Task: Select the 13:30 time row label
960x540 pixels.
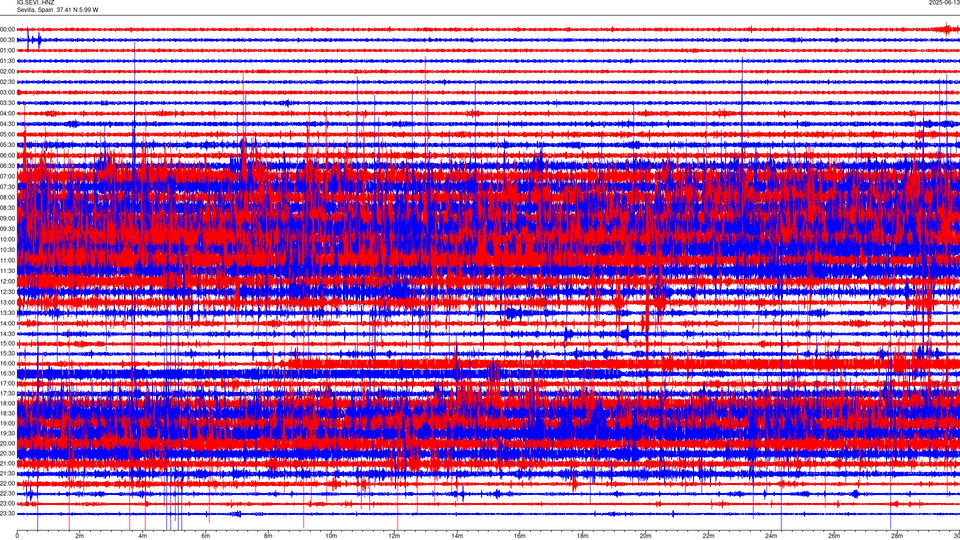Action: point(7,313)
